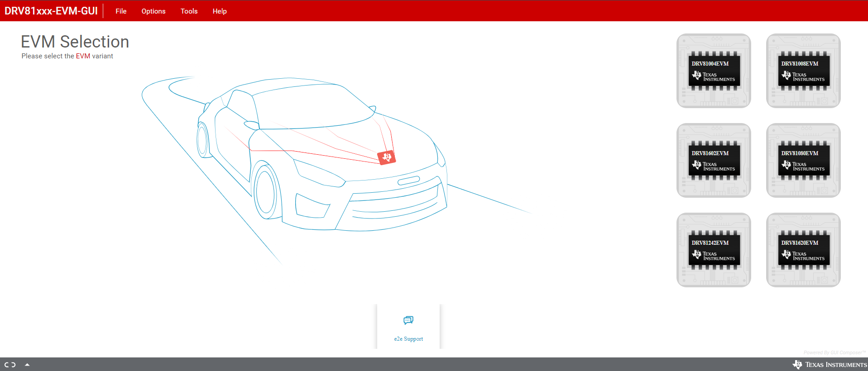
Task: Click the Texas Instruments logo in footer
Action: coord(830,365)
